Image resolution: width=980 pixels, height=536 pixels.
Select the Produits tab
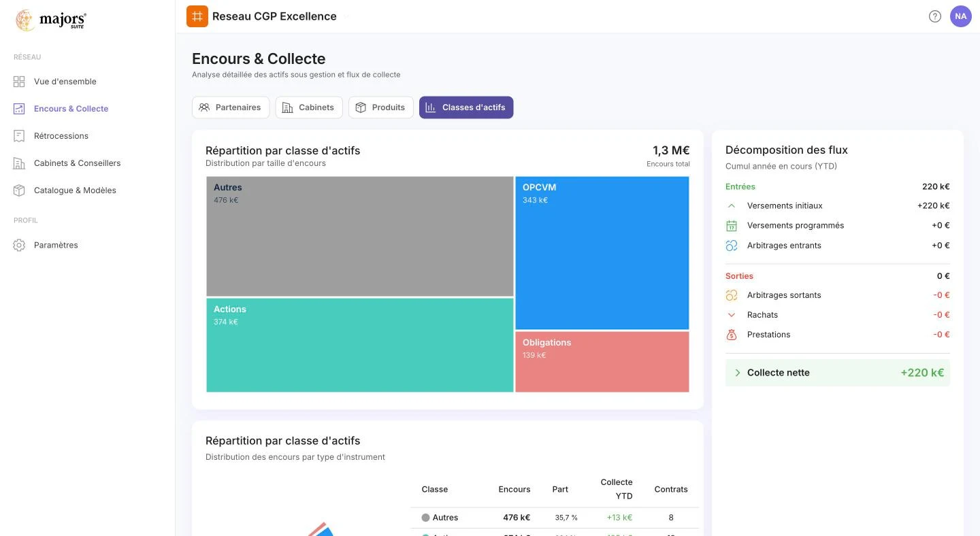coord(381,107)
